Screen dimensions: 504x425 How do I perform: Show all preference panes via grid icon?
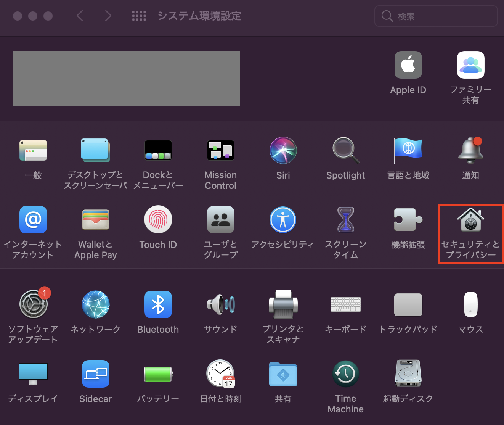point(139,16)
